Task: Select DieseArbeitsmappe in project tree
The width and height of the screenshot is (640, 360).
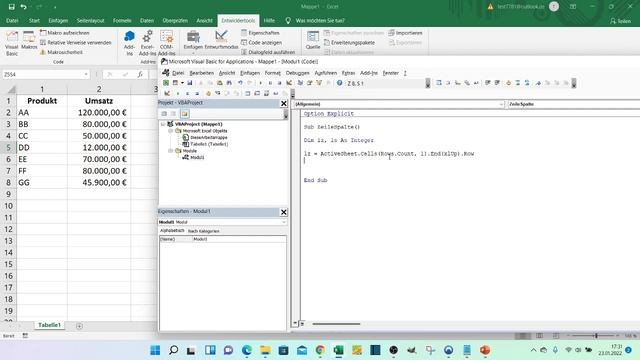Action: (209, 138)
